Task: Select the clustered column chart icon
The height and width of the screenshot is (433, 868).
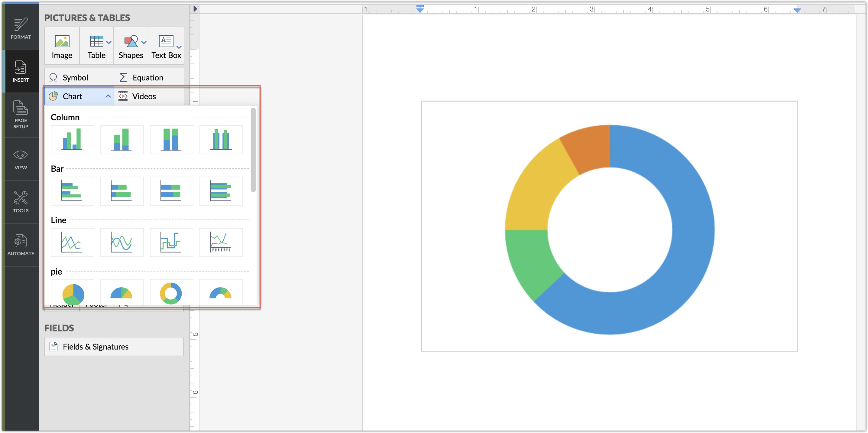Action: pos(72,140)
